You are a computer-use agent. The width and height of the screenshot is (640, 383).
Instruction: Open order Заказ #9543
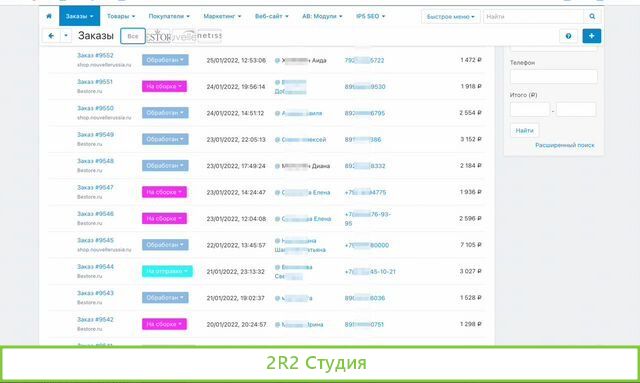(95, 293)
